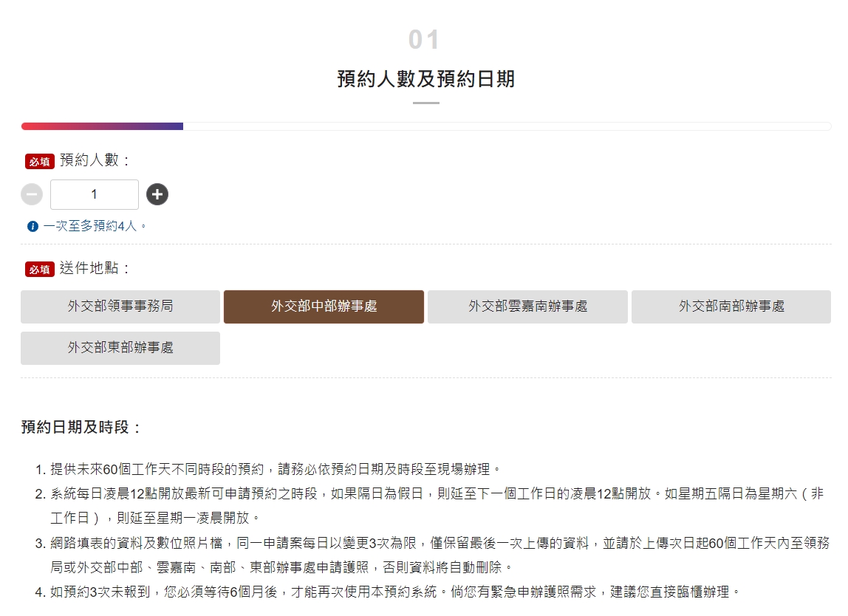Toggle 外交部雲嘉南辦事處 option
The height and width of the screenshot is (616, 848).
tap(527, 307)
